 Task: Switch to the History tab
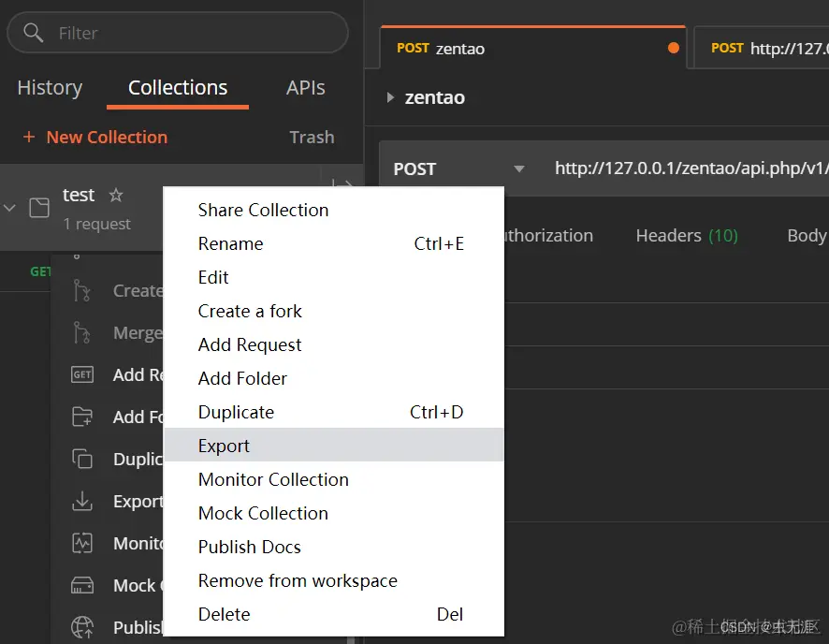50,88
